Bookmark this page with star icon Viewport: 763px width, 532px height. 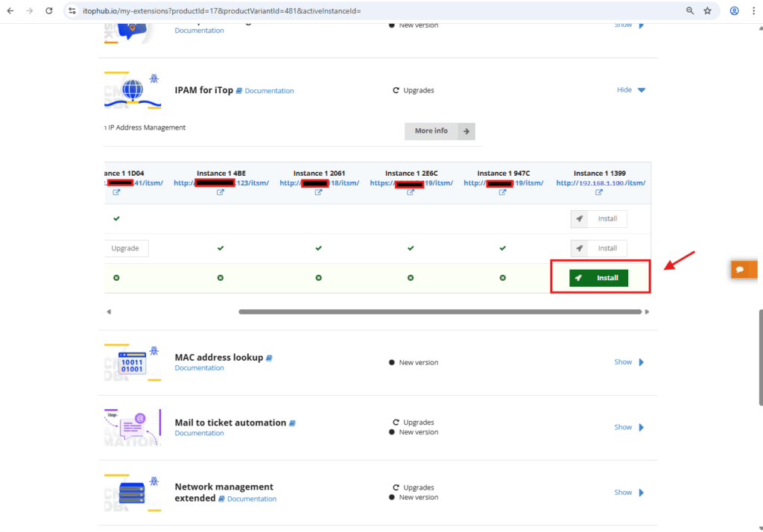(x=707, y=11)
